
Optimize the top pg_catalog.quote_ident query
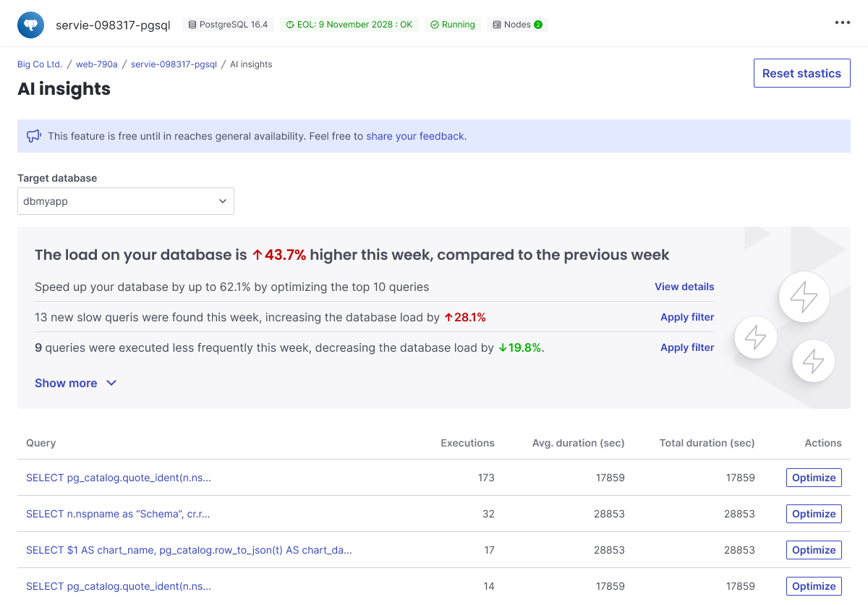[814, 478]
